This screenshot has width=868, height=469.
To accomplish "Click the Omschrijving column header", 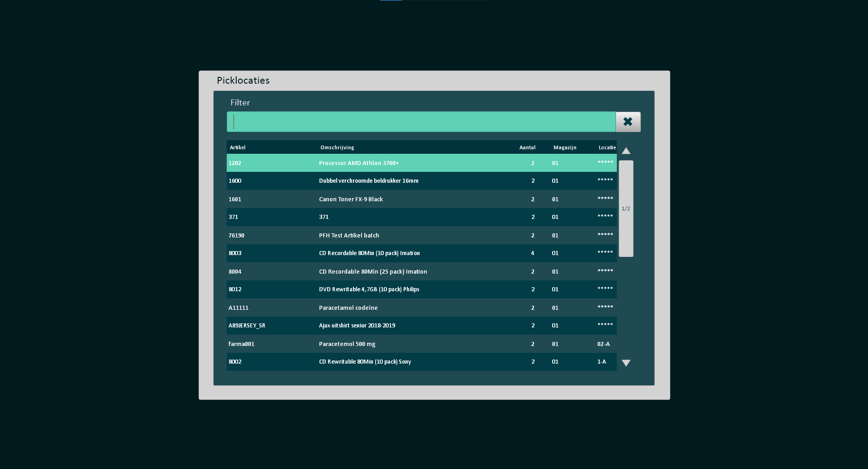I will click(x=337, y=147).
